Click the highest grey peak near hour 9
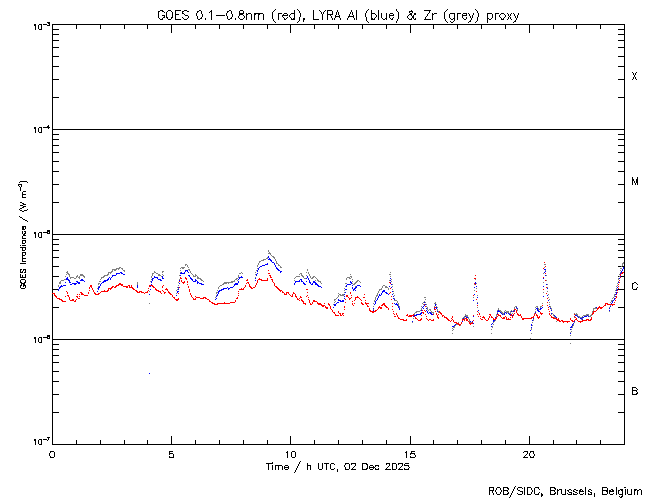Image resolution: width=650 pixels, height=500 pixels. 269,251
